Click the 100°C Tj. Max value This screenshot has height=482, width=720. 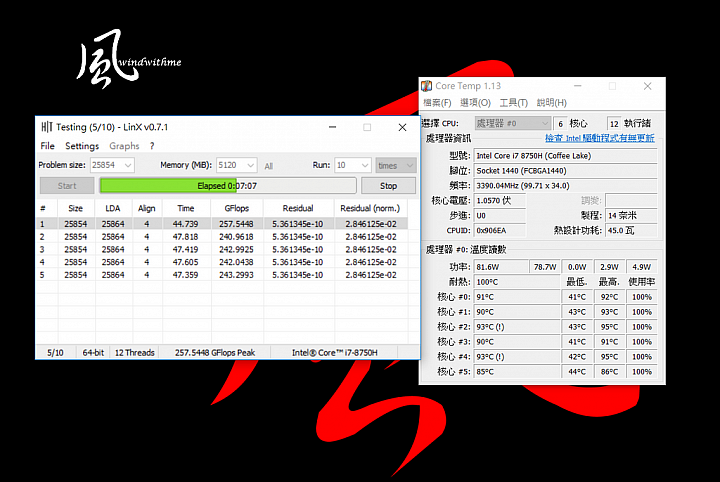click(x=517, y=282)
